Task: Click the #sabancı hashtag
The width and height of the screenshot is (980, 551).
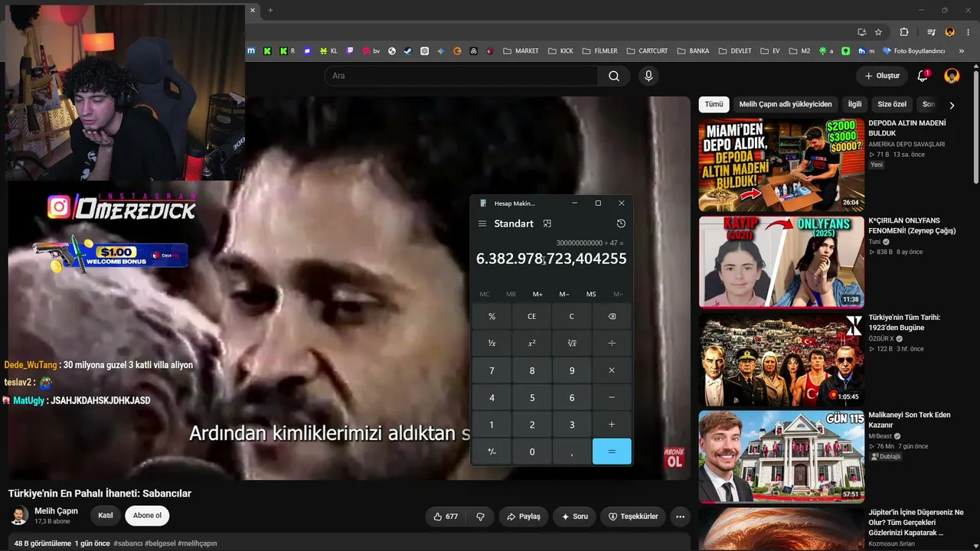Action: click(129, 543)
